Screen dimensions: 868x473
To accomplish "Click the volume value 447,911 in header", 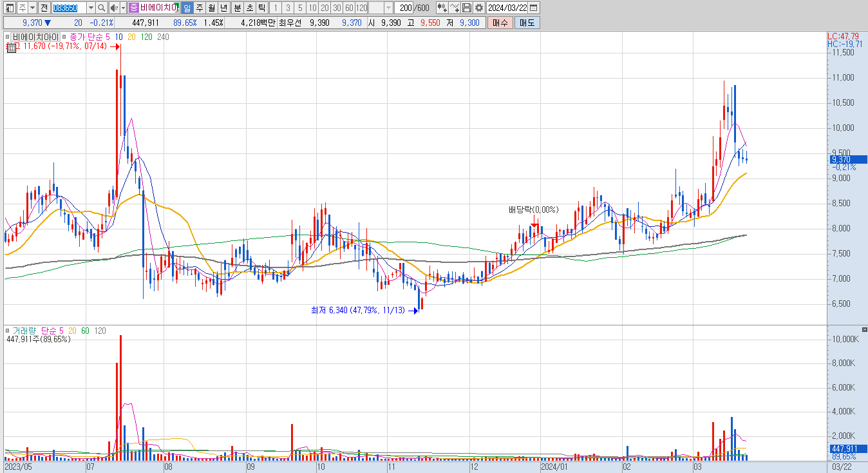I will (145, 23).
